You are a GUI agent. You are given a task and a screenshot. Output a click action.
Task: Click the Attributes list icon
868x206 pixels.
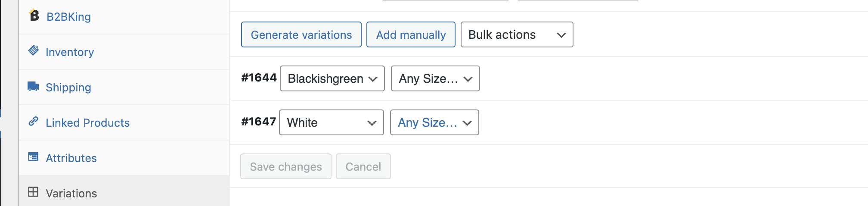point(33,156)
